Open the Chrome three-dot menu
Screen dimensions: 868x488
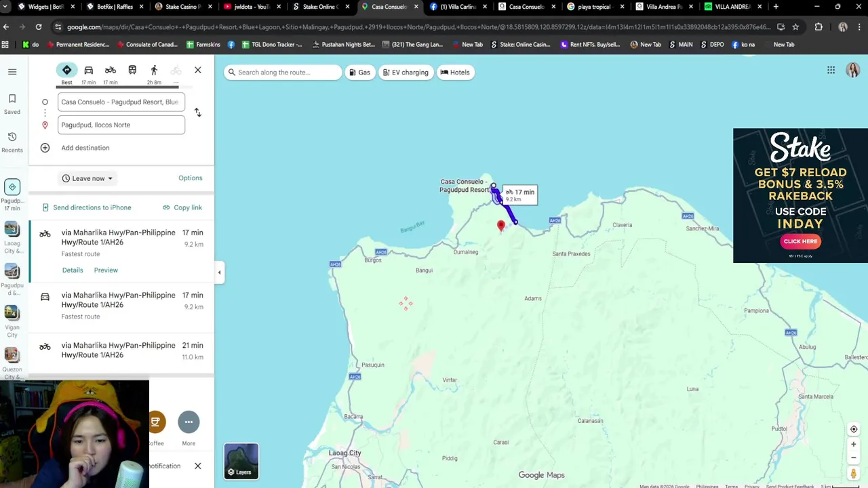tap(861, 27)
